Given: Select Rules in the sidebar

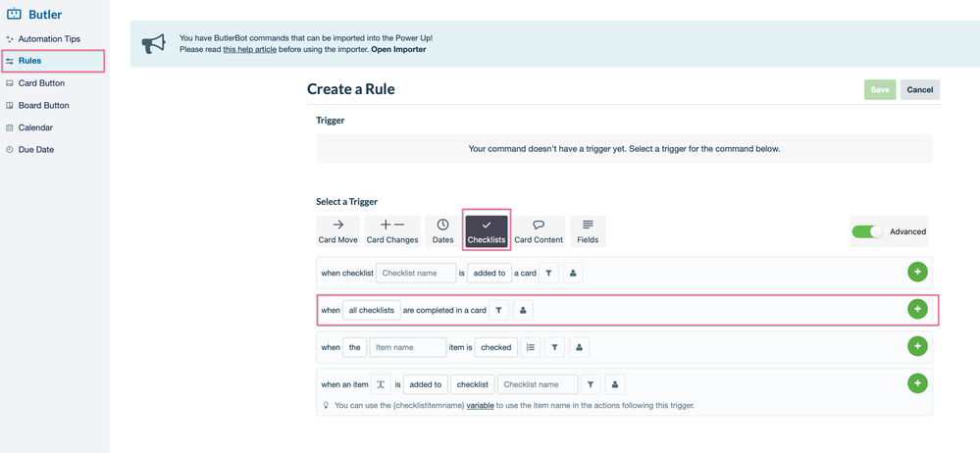Looking at the screenshot, I should coord(53,61).
